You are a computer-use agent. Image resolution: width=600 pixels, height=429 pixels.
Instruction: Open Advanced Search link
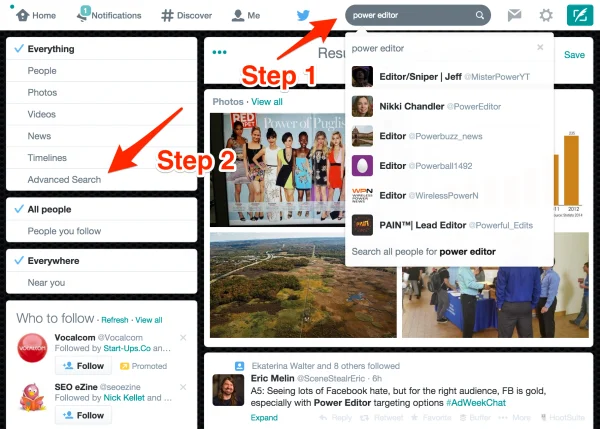[64, 179]
